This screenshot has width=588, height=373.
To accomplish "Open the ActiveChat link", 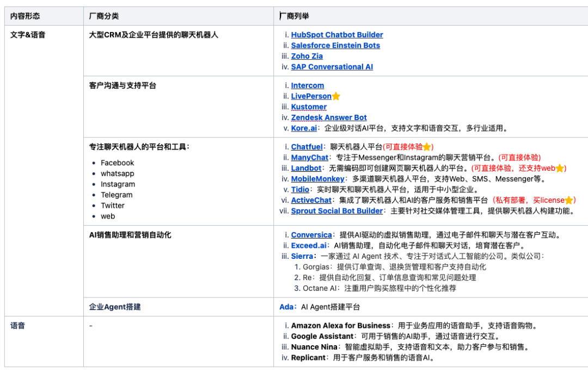I will click(x=311, y=200).
